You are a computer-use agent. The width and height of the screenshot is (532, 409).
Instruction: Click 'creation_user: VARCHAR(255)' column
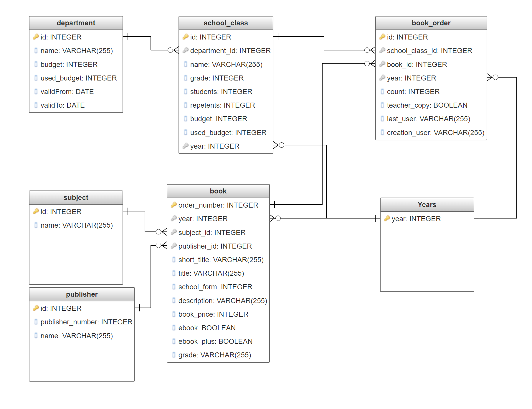point(436,133)
